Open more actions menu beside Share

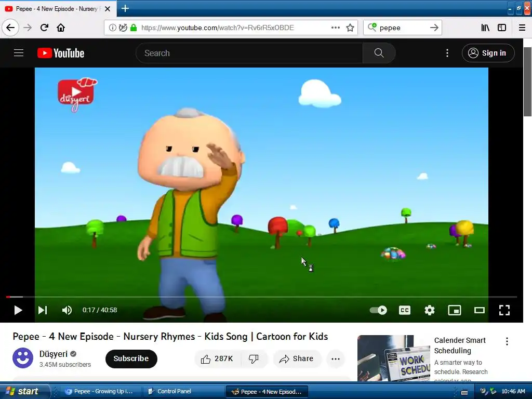[336, 358]
